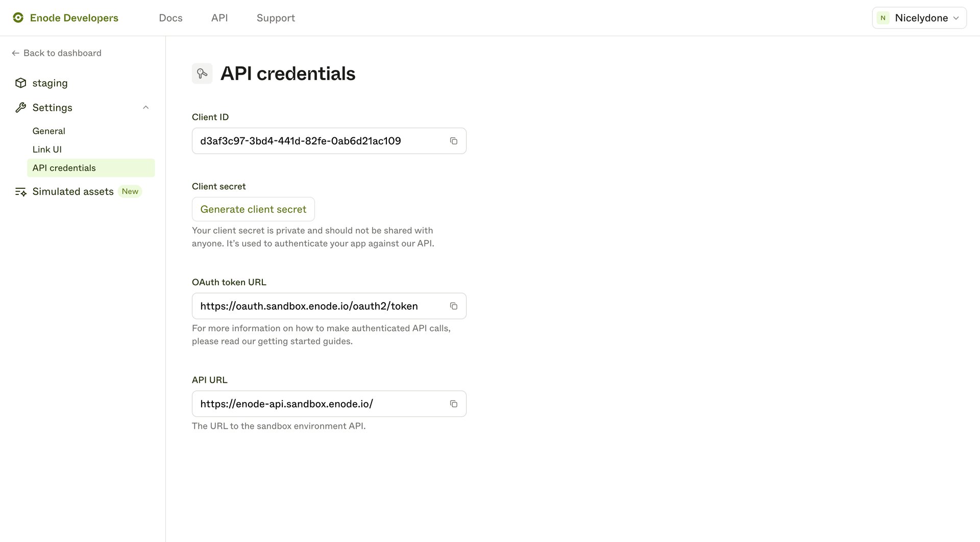Open Link UI settings
This screenshot has width=980, height=542.
pyautogui.click(x=47, y=149)
